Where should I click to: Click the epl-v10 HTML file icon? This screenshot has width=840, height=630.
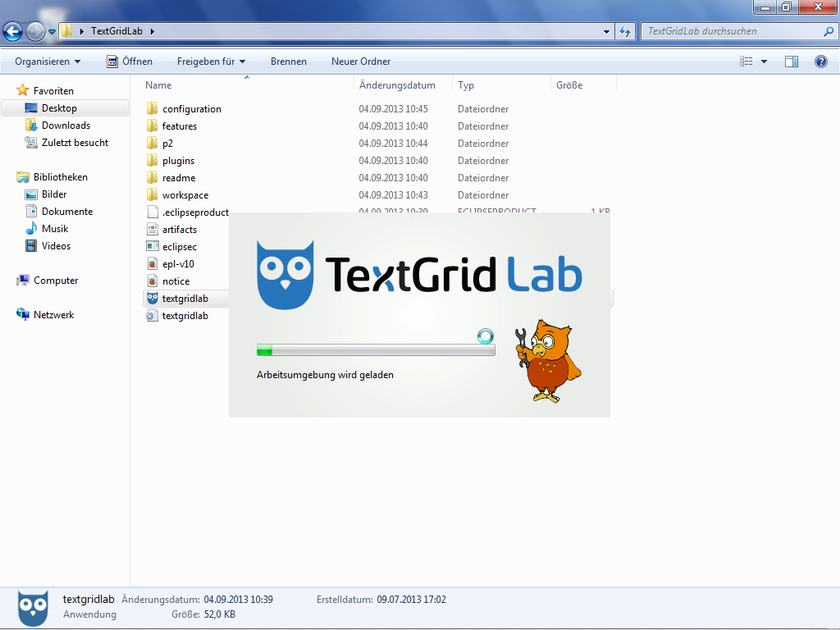pyautogui.click(x=152, y=264)
